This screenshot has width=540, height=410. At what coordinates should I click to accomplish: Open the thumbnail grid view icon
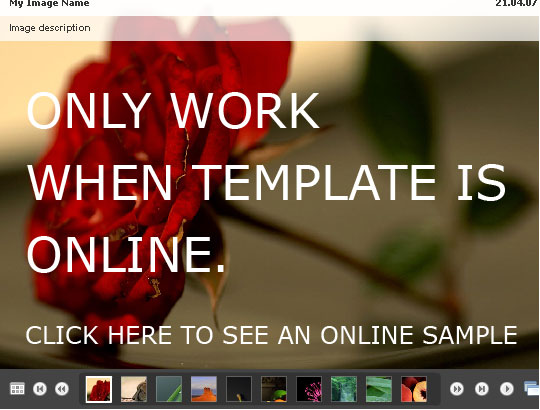pos(17,389)
